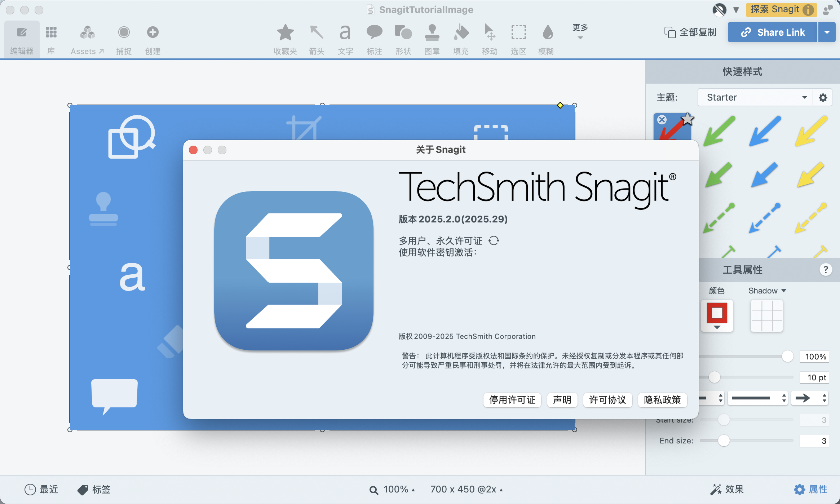The image size is (840, 504).
Task: Open the 属性 properties panel
Action: tap(810, 489)
